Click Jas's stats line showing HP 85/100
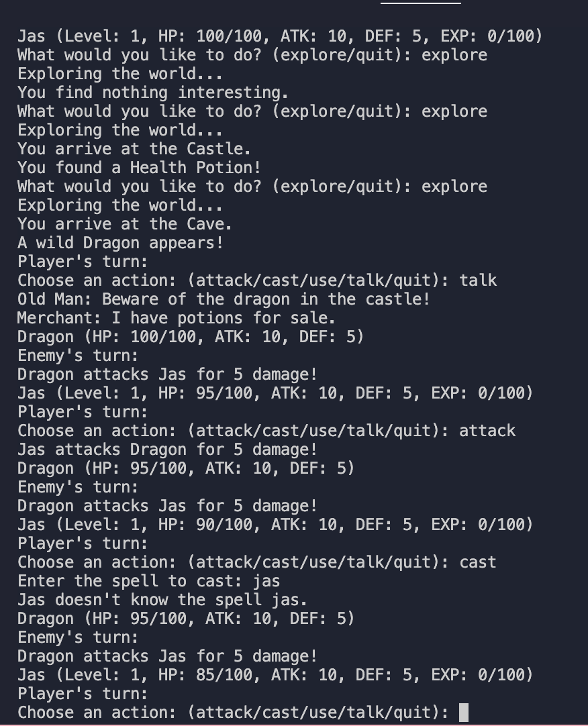Screen dimensions: 588x726 275,675
